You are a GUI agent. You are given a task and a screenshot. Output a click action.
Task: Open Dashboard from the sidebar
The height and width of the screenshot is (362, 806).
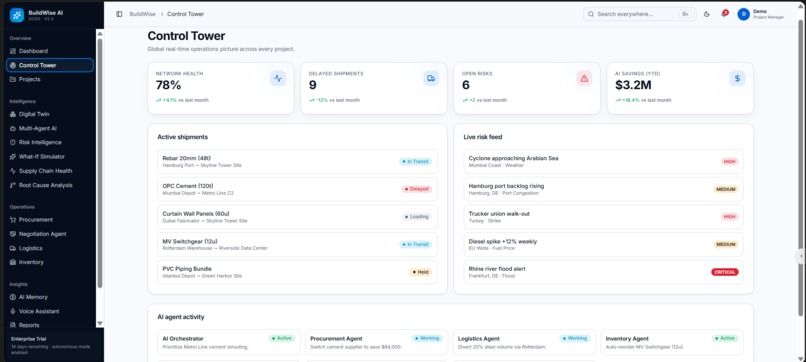click(x=50, y=51)
